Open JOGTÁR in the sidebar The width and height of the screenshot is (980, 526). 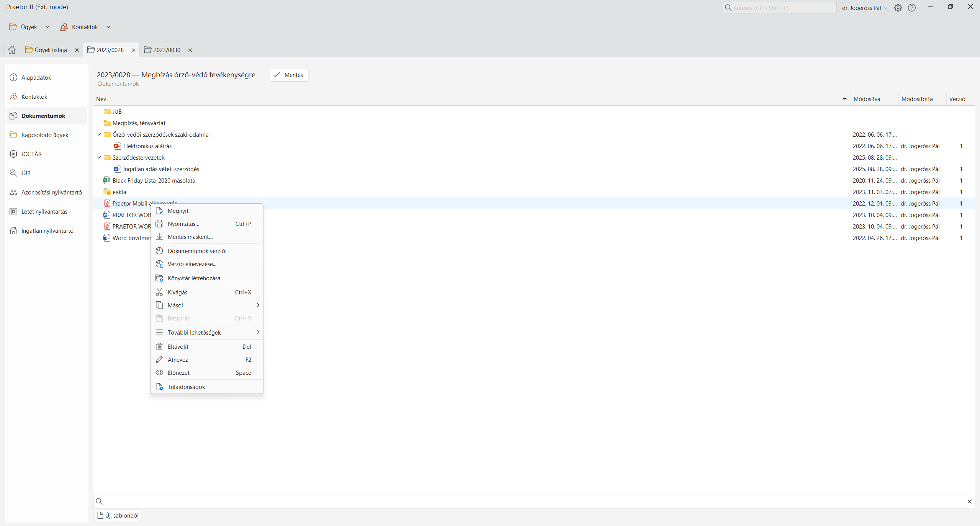pyautogui.click(x=31, y=154)
